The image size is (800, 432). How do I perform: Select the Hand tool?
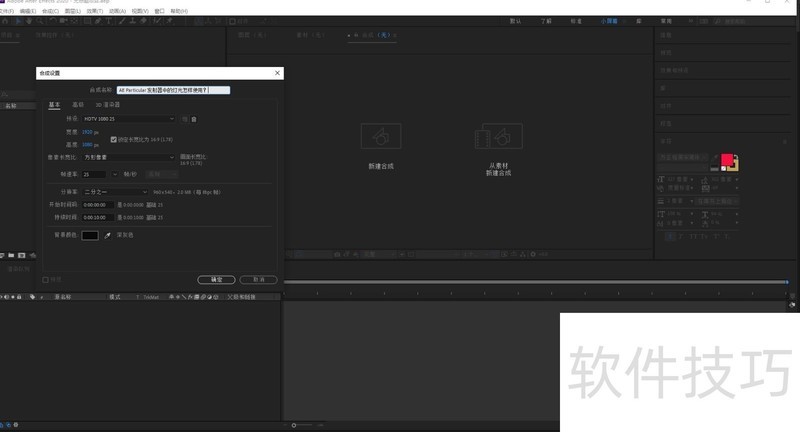tap(29, 21)
